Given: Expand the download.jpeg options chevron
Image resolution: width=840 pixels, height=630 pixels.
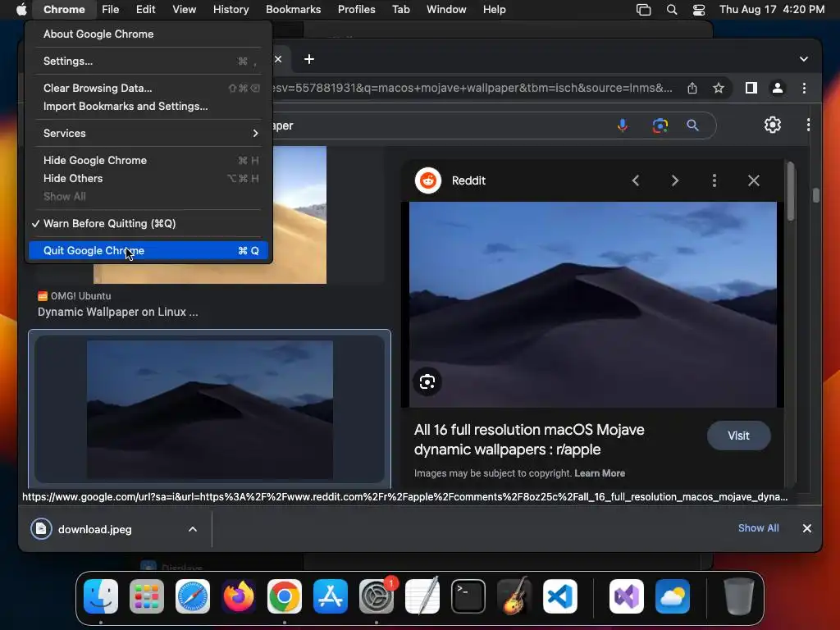Looking at the screenshot, I should 192,529.
